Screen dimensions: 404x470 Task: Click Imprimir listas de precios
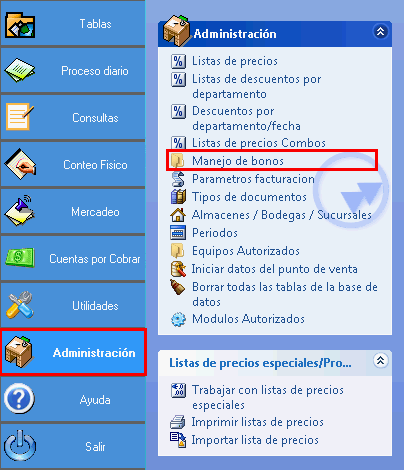point(257,422)
